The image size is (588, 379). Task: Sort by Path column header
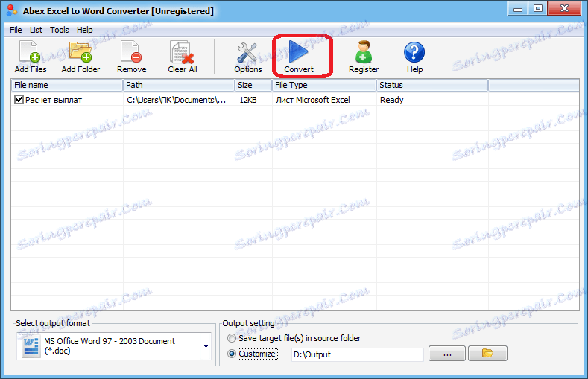(x=179, y=85)
